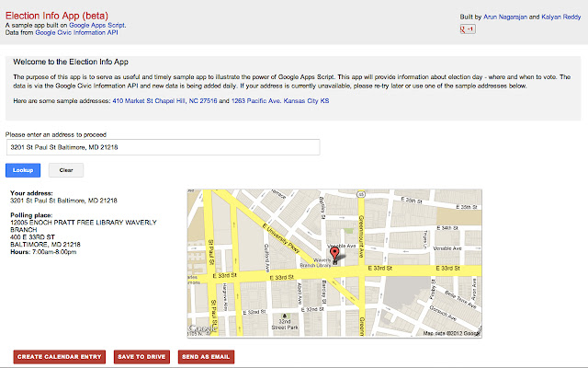Click the 32nd Street Park icon on map
This screenshot has width=588, height=368.
pos(284,316)
